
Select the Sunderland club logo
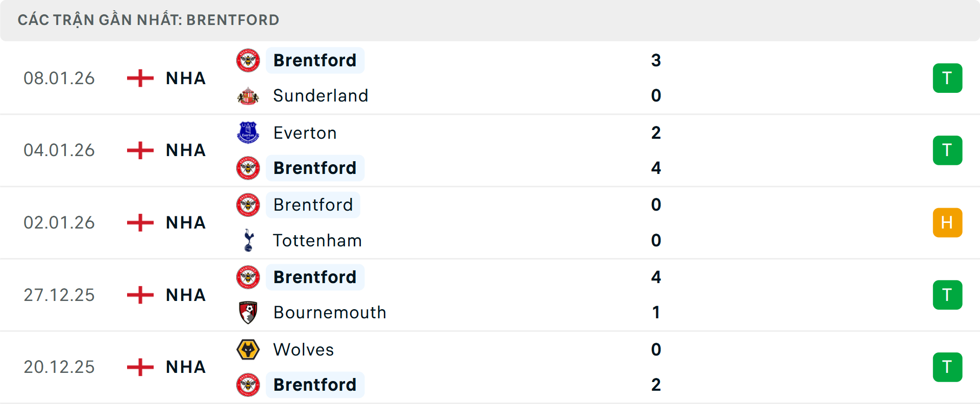pyautogui.click(x=248, y=95)
